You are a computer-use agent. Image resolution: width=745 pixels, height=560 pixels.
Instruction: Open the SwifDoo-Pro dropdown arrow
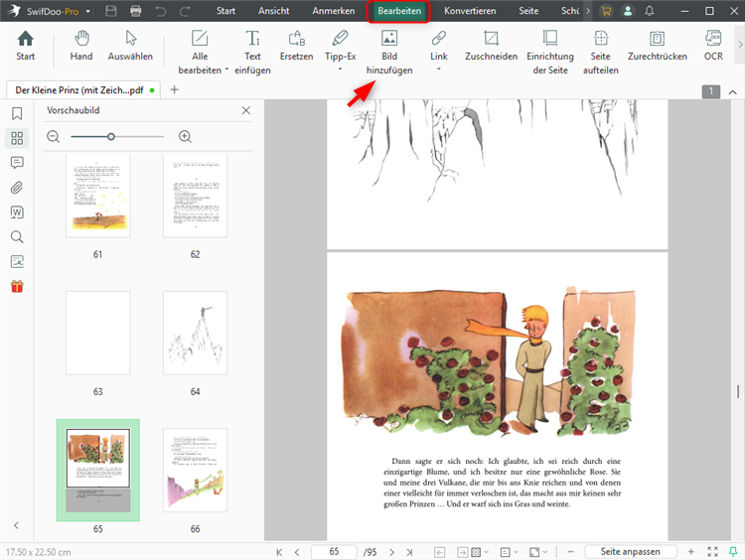point(87,11)
